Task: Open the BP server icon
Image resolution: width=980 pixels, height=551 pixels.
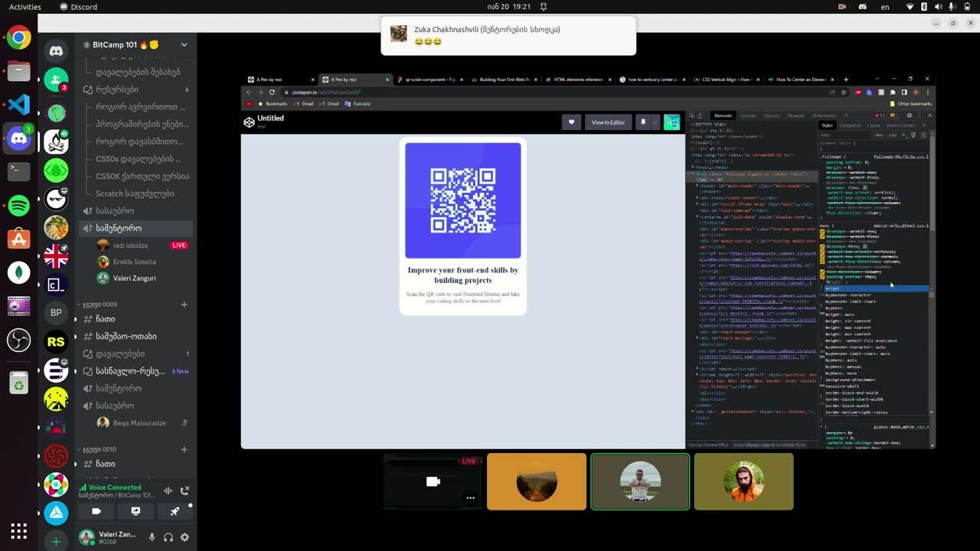Action: (56, 312)
